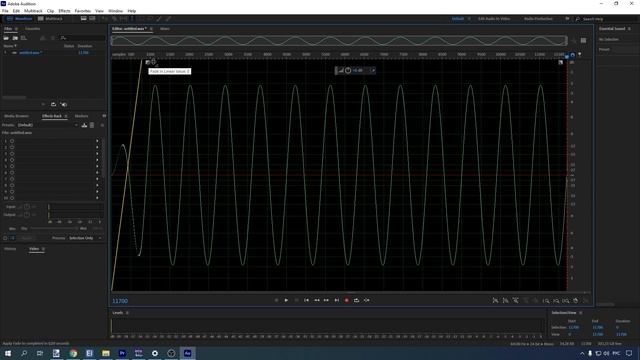This screenshot has height=360, width=640.
Task: Show spectral frequency display icon
Action: [84, 19]
